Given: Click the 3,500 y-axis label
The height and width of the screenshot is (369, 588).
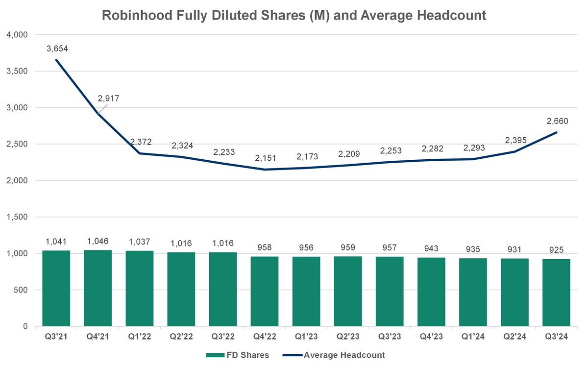Looking at the screenshot, I should coord(18,71).
